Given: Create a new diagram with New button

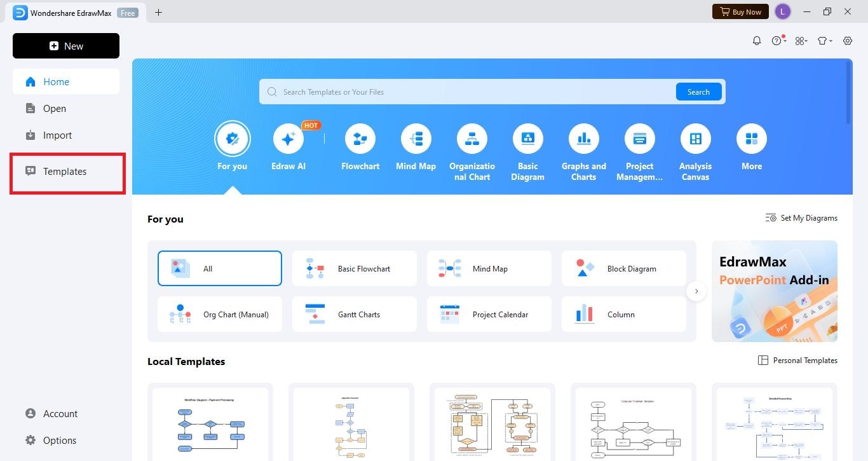Looking at the screenshot, I should point(66,46).
